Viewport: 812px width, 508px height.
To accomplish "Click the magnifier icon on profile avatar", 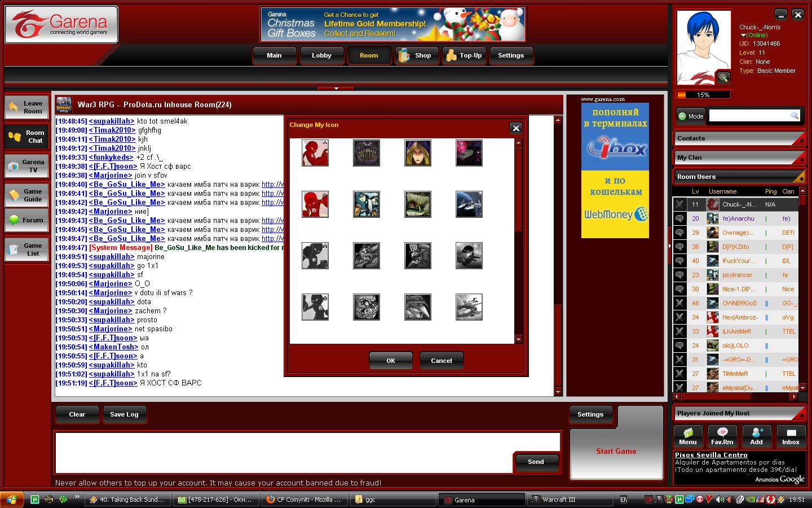I will coord(723,77).
